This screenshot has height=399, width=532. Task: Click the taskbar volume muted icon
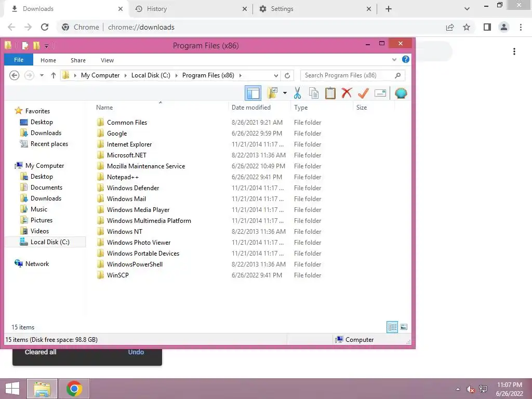tap(470, 389)
